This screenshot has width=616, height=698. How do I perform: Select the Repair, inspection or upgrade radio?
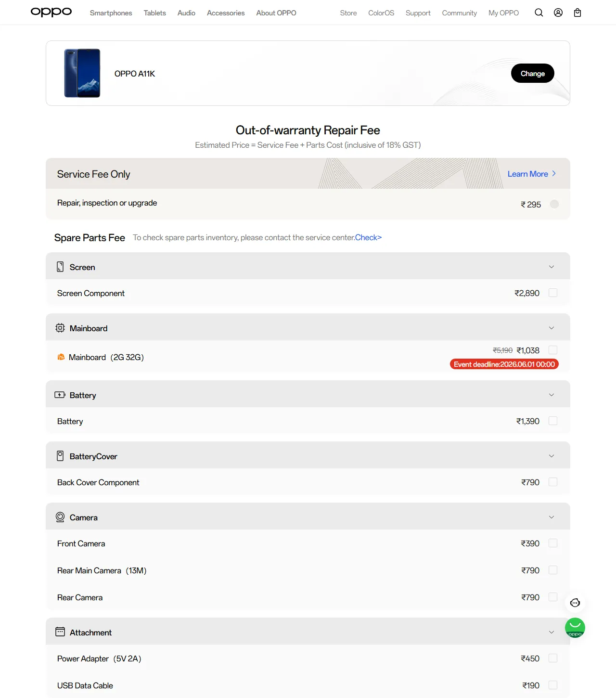click(x=554, y=204)
